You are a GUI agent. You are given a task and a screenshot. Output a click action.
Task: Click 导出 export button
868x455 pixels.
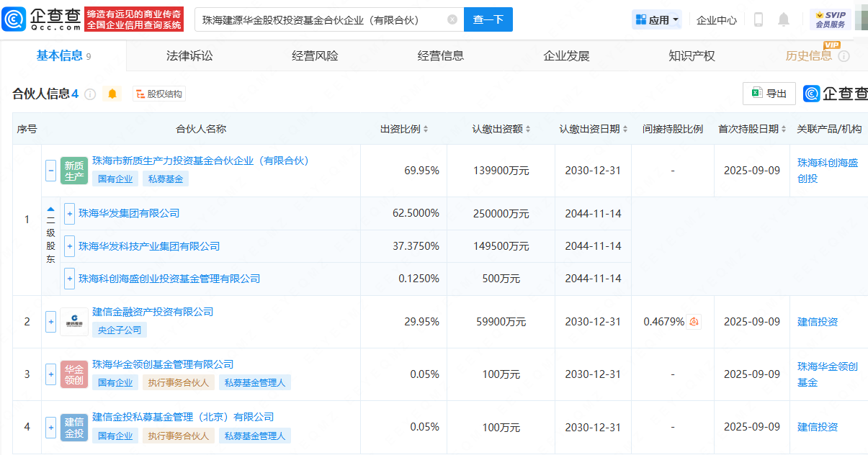[769, 94]
